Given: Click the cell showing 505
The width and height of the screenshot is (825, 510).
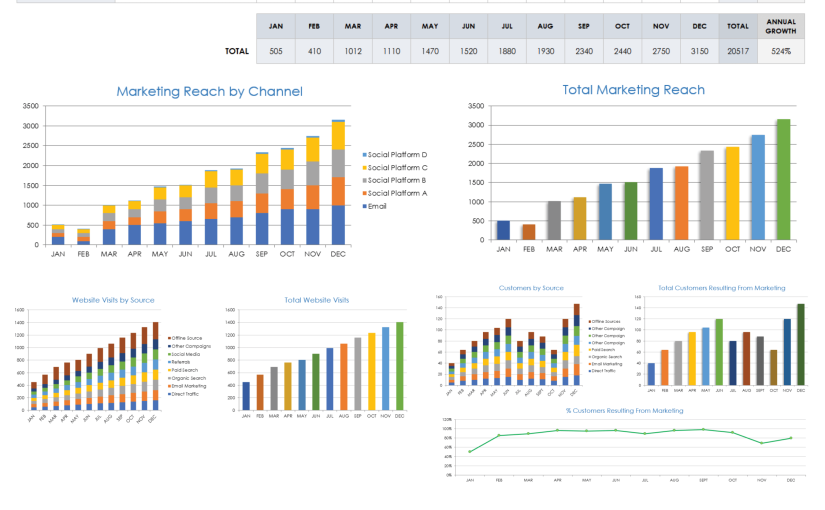Looking at the screenshot, I should coord(276,51).
